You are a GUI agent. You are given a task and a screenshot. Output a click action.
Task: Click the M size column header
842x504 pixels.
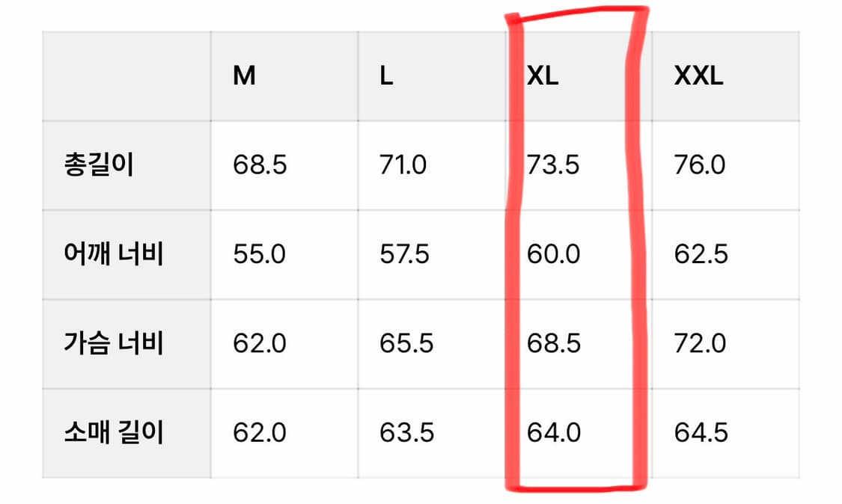(245, 76)
